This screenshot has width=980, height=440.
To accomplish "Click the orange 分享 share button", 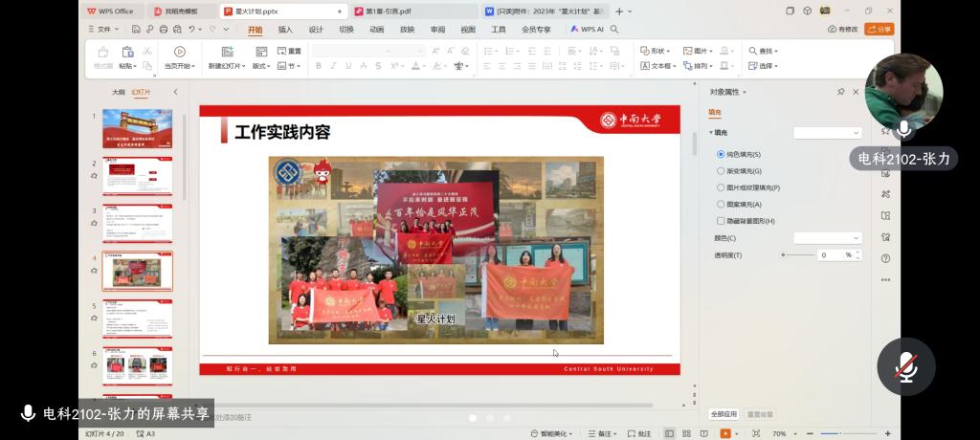I will [879, 30].
